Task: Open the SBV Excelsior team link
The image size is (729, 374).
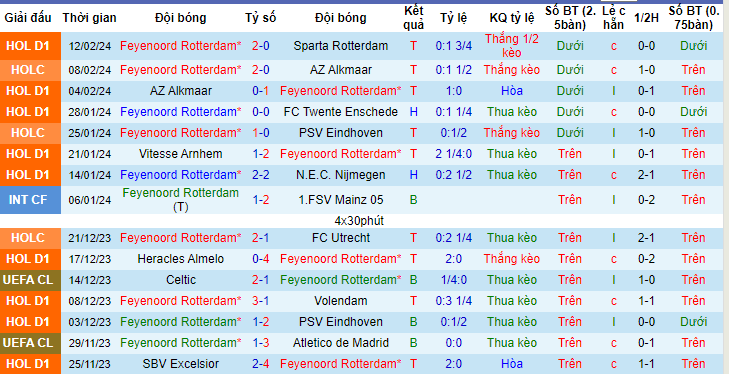Action: [x=181, y=364]
